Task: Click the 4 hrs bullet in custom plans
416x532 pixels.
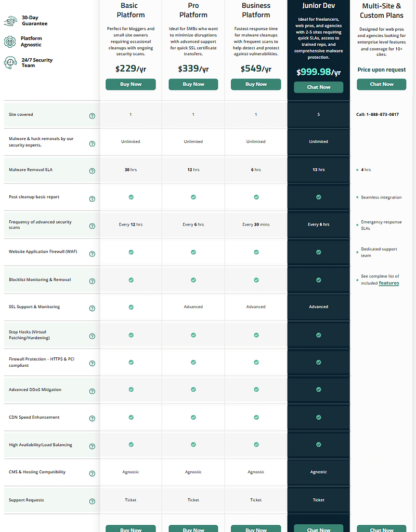Action: 366,170
